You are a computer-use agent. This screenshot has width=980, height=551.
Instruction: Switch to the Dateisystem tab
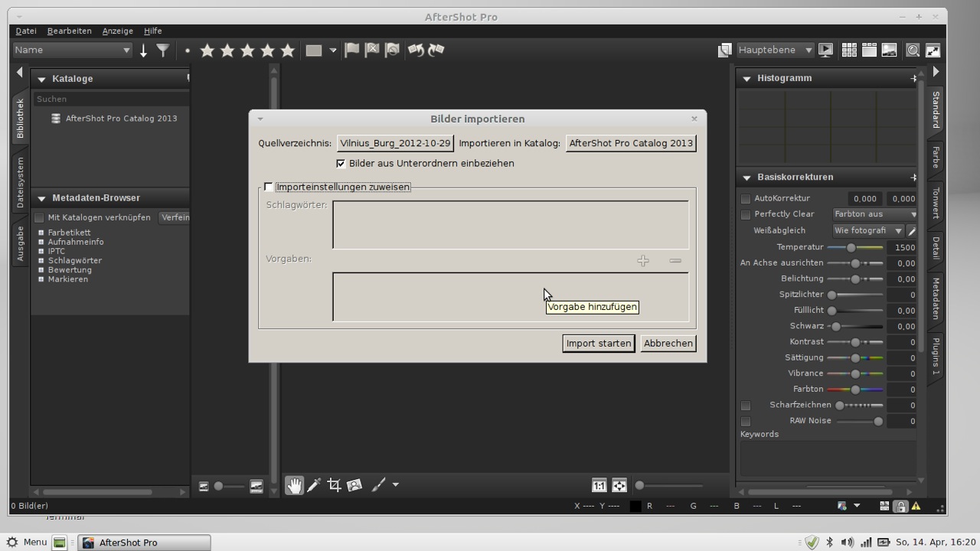tap(20, 182)
